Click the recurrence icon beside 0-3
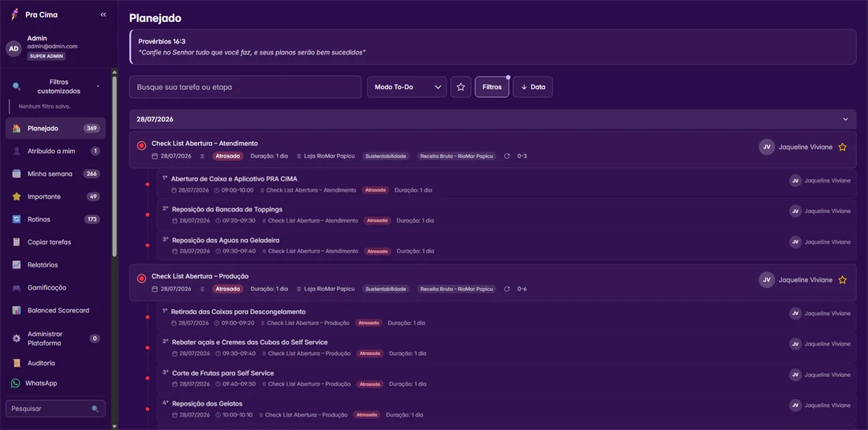The width and height of the screenshot is (868, 430). (507, 156)
